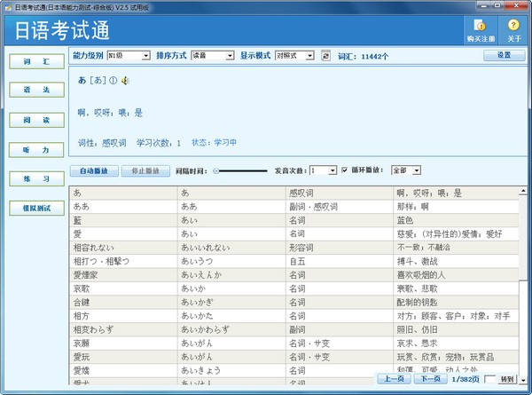Play pronunciation with the speaker icon
Viewport: 532px width, 395px height.
click(x=125, y=82)
